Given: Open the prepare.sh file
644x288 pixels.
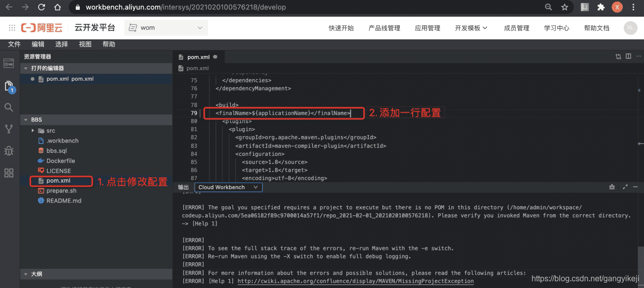Looking at the screenshot, I should (61, 191).
